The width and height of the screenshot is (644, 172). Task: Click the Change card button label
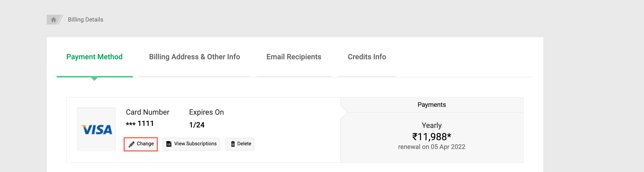(145, 144)
